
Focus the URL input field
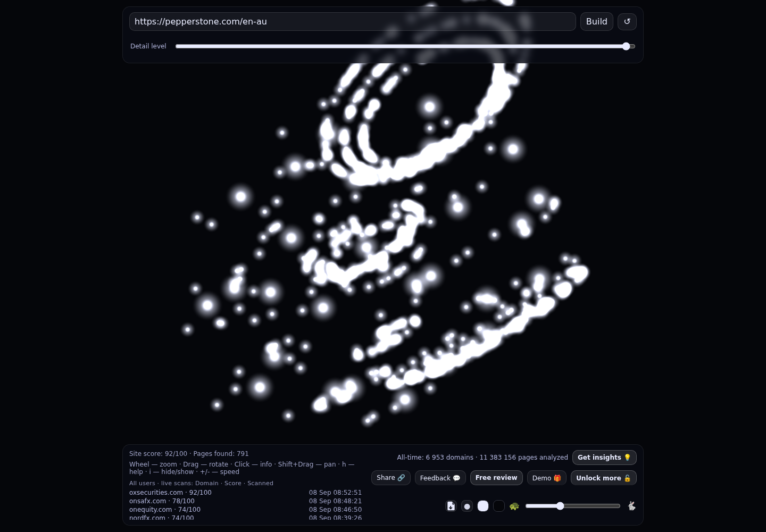click(x=353, y=22)
